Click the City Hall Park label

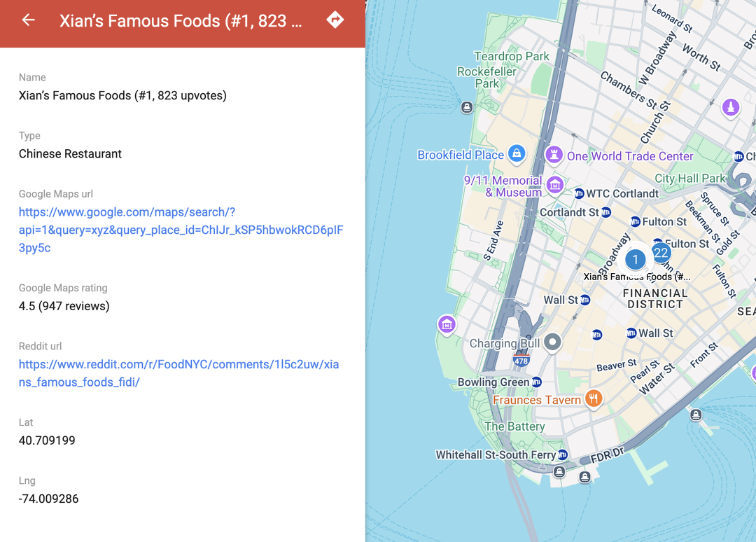tap(690, 179)
